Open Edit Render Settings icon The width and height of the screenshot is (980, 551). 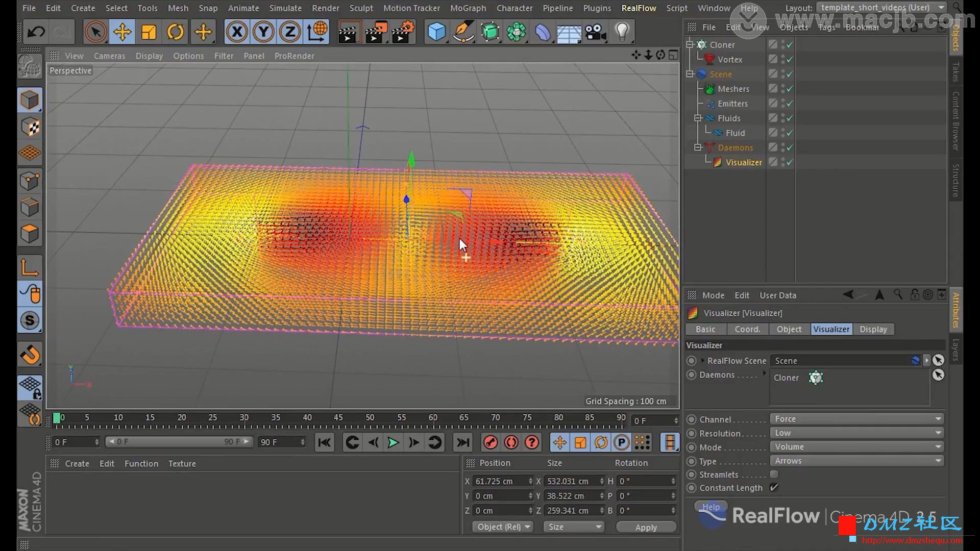click(x=403, y=32)
